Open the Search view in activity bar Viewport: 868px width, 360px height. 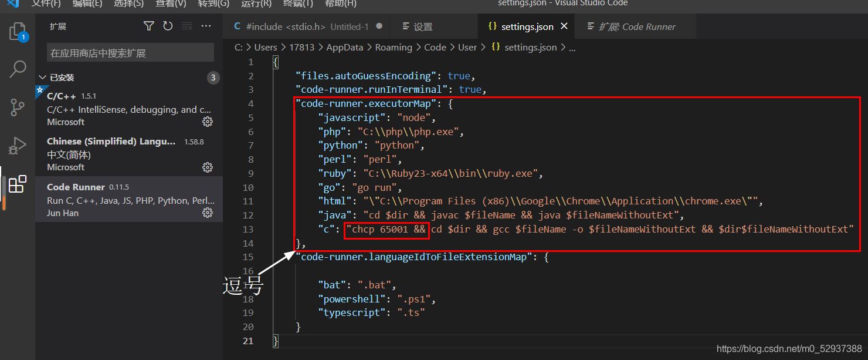(18, 69)
